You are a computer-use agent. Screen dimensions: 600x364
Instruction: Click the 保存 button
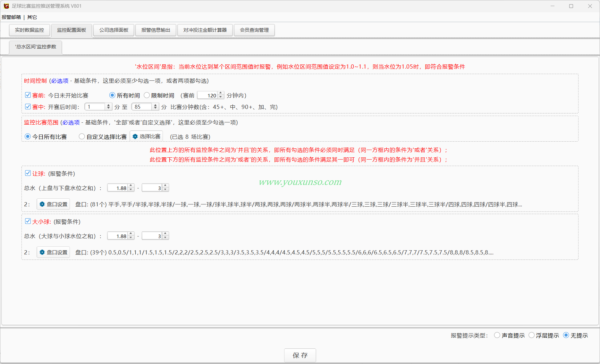[x=300, y=355]
